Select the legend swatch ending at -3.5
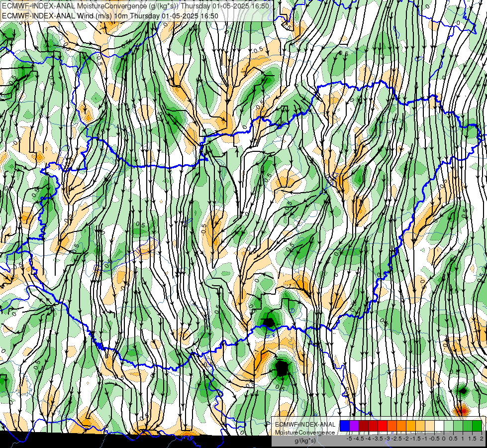This screenshot has height=448, width=487. [373, 426]
